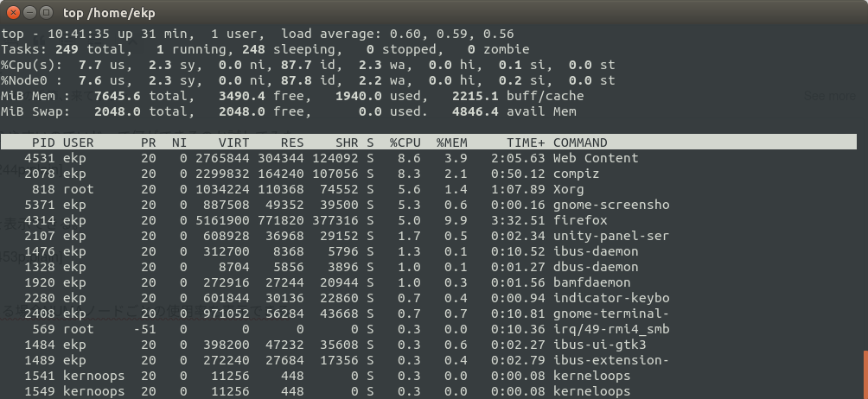The image size is (868, 399).
Task: Select the 'ibus-daemon' process name
Action: 596,251
